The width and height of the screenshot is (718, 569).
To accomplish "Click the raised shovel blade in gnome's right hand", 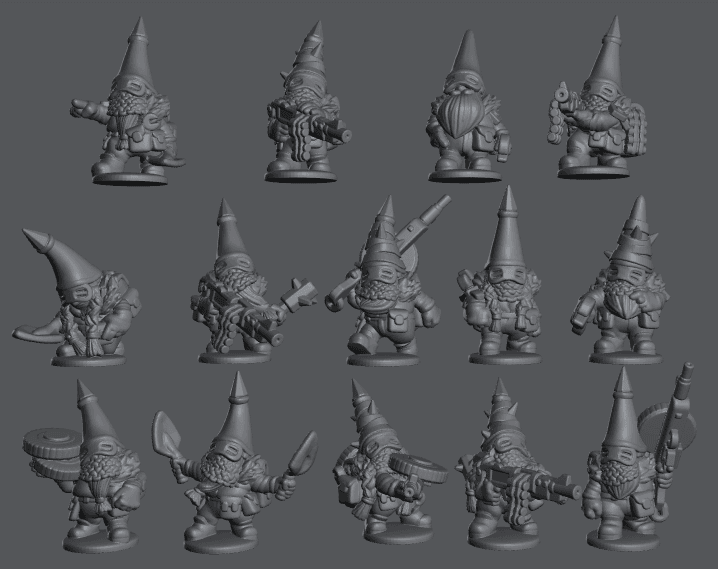I will tap(166, 432).
